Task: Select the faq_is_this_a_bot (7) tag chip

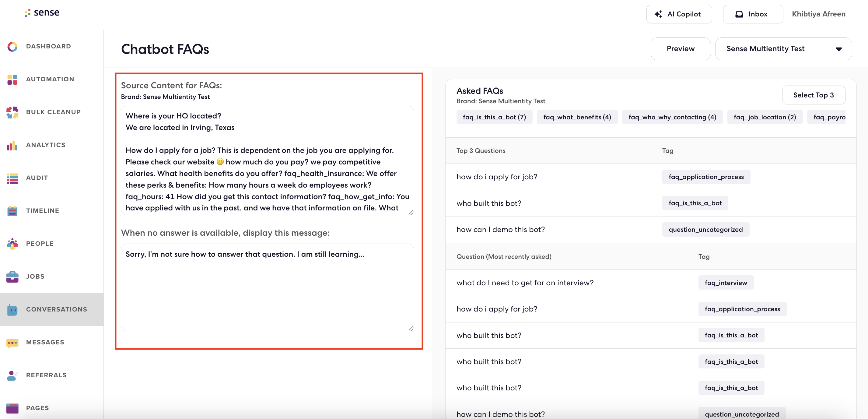Action: (494, 117)
